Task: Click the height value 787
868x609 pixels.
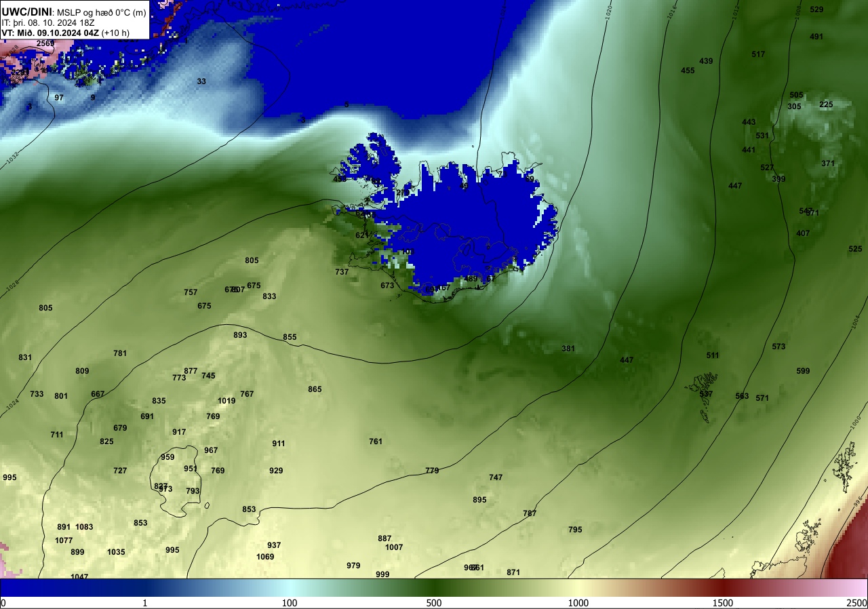Action: [530, 513]
